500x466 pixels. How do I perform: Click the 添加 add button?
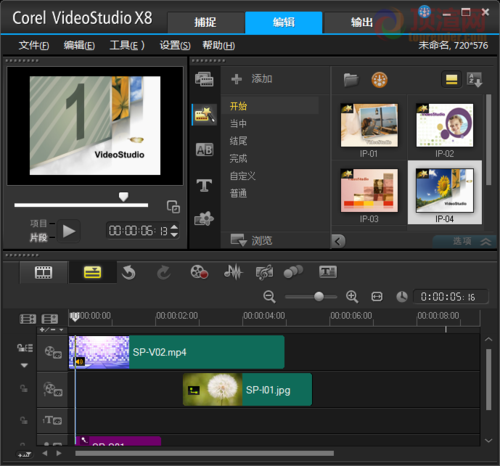pos(252,79)
